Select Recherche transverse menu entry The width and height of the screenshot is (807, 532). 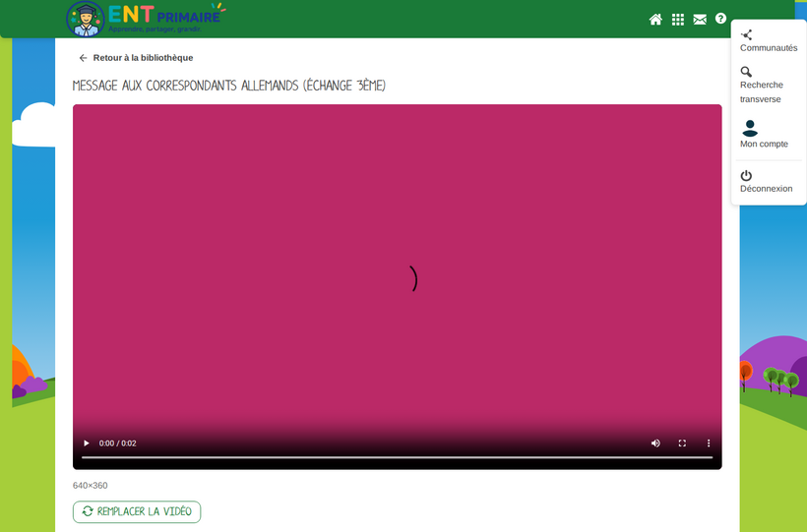pyautogui.click(x=762, y=85)
